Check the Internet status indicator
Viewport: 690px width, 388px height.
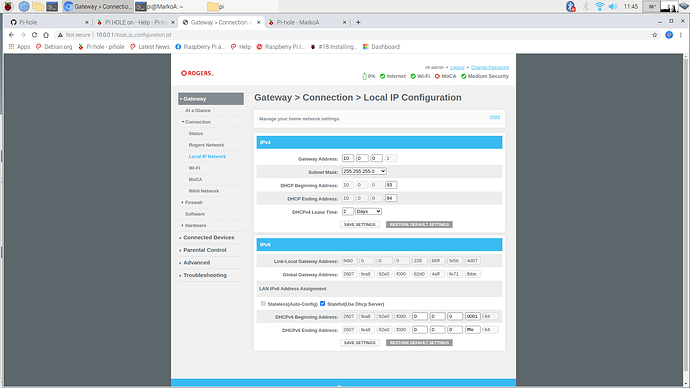click(393, 76)
